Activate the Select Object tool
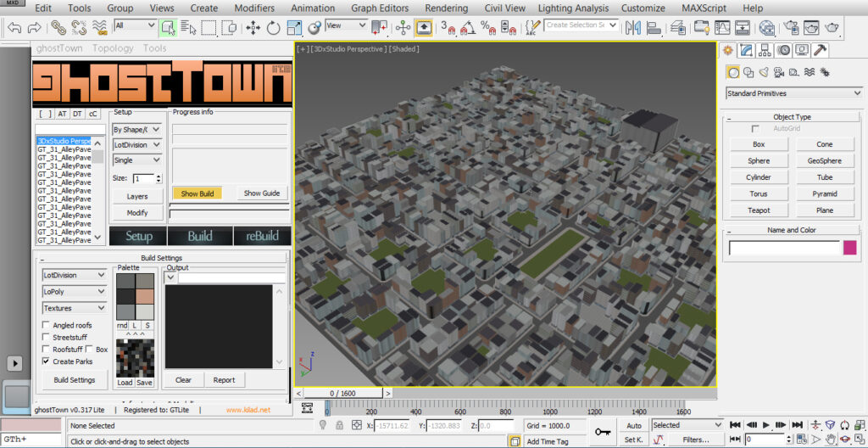 [x=168, y=27]
